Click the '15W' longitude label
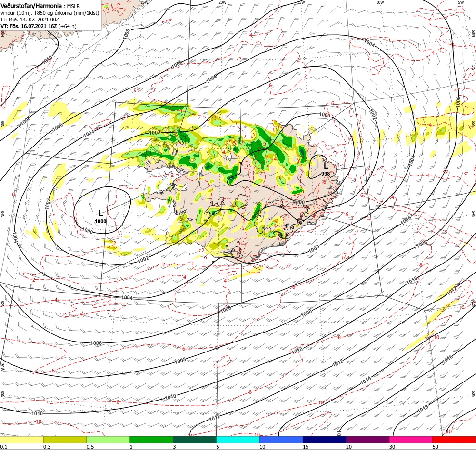 [301, 2]
